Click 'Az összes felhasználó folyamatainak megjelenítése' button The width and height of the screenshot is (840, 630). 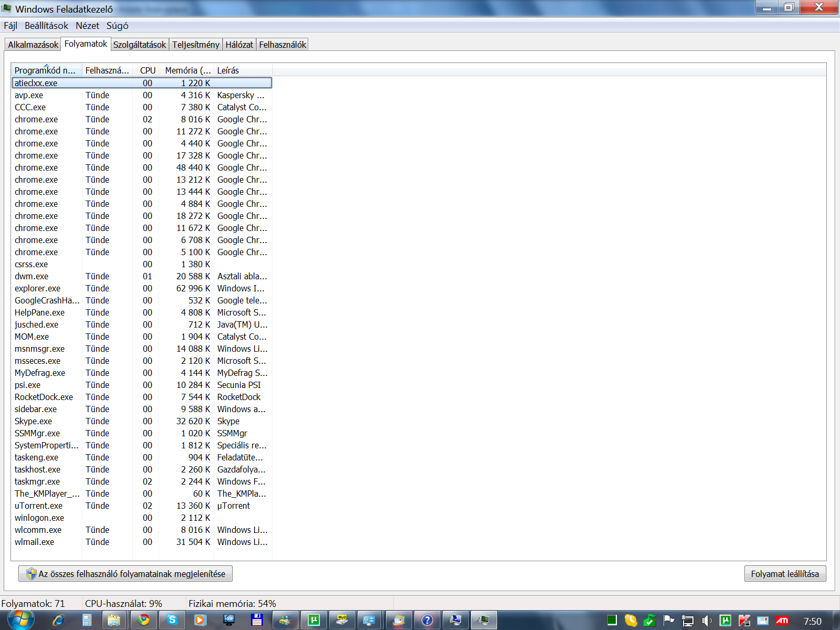(x=125, y=574)
